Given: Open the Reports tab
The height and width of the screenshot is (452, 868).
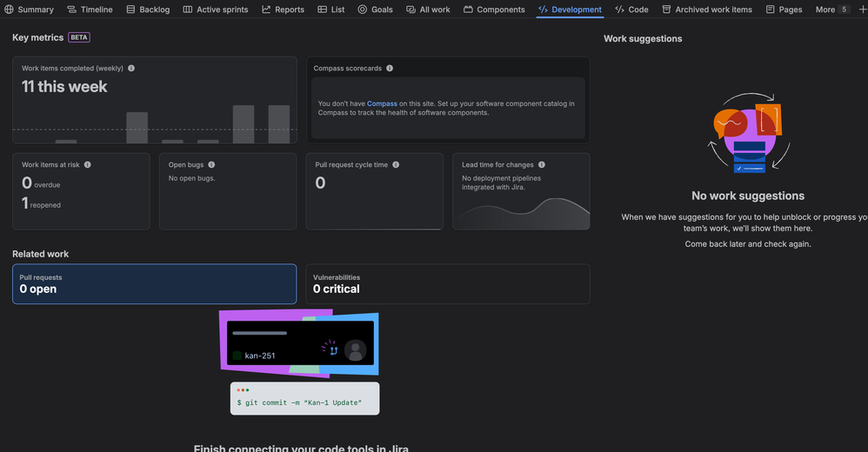Looking at the screenshot, I should coord(283,10).
